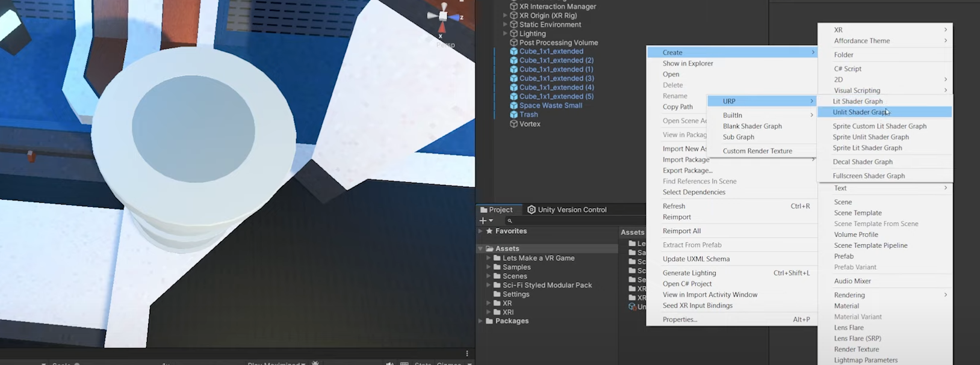This screenshot has width=980, height=365.
Task: Open the Affordance Theme submenu
Action: [x=885, y=41]
